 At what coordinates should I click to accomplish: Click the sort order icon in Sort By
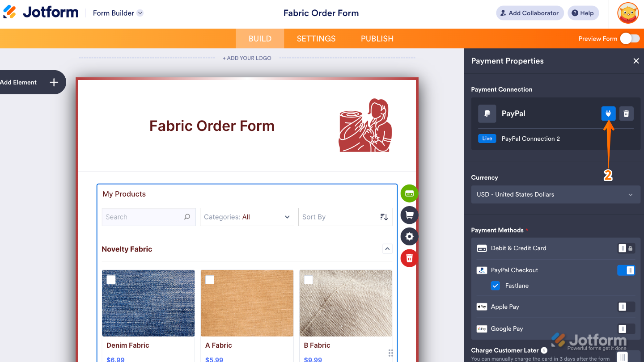click(384, 217)
